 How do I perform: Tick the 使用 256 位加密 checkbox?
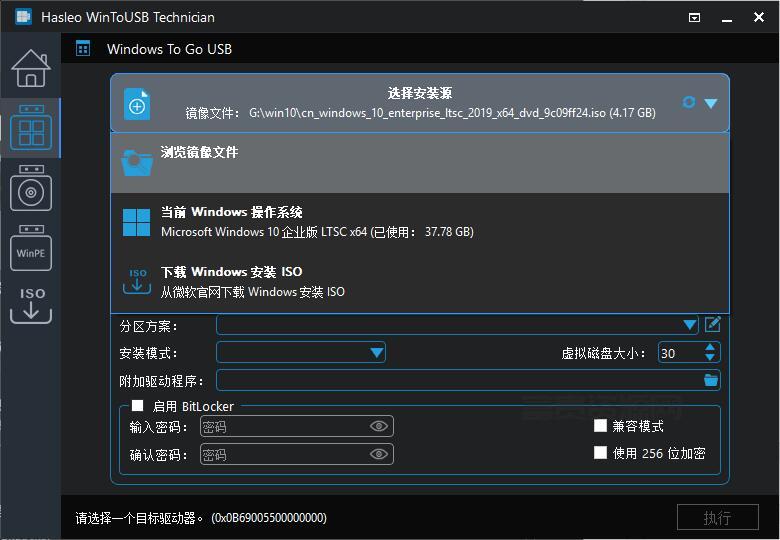[600, 452]
